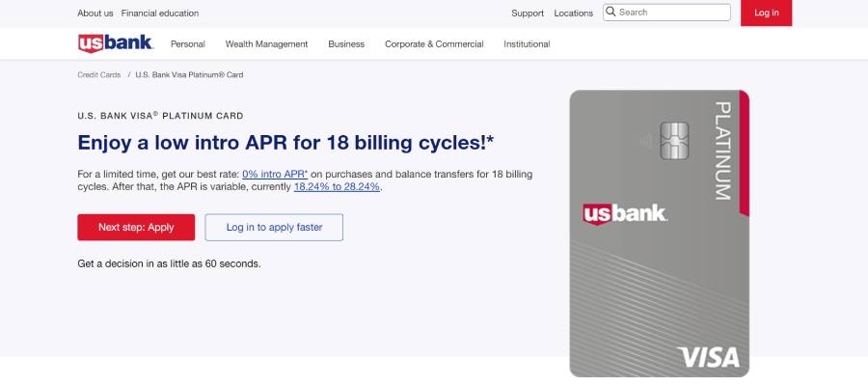Go to Credit Cards breadcrumb
868x386 pixels.
pyautogui.click(x=99, y=74)
